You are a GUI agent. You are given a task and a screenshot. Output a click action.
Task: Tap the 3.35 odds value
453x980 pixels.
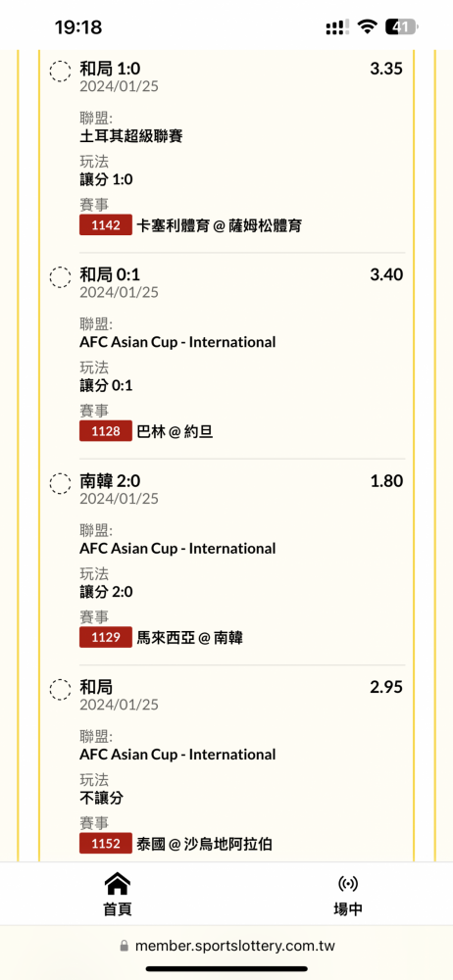[386, 69]
